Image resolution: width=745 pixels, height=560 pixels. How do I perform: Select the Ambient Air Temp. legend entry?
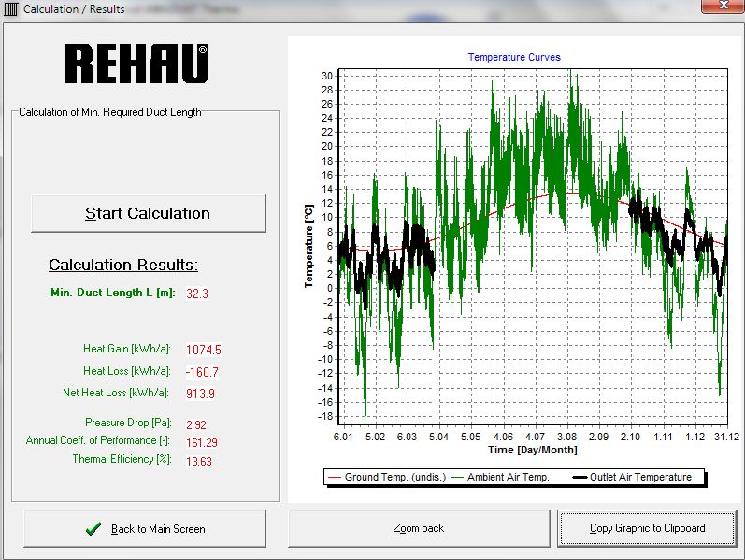(x=499, y=477)
